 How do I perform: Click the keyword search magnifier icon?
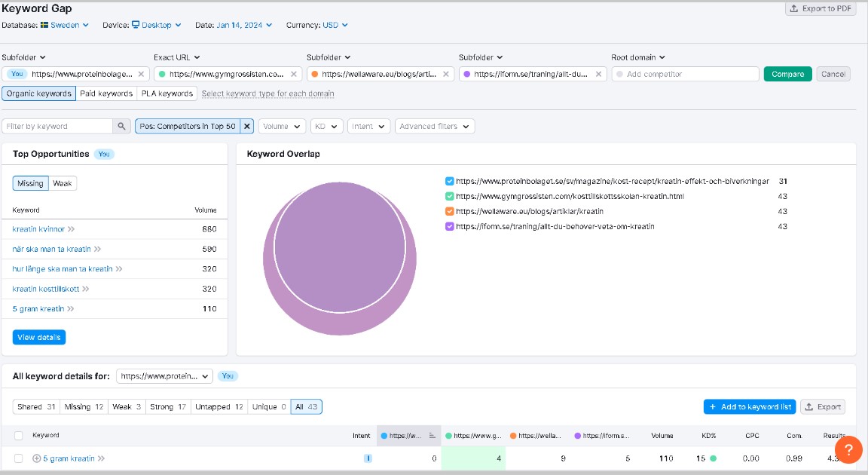pyautogui.click(x=122, y=126)
